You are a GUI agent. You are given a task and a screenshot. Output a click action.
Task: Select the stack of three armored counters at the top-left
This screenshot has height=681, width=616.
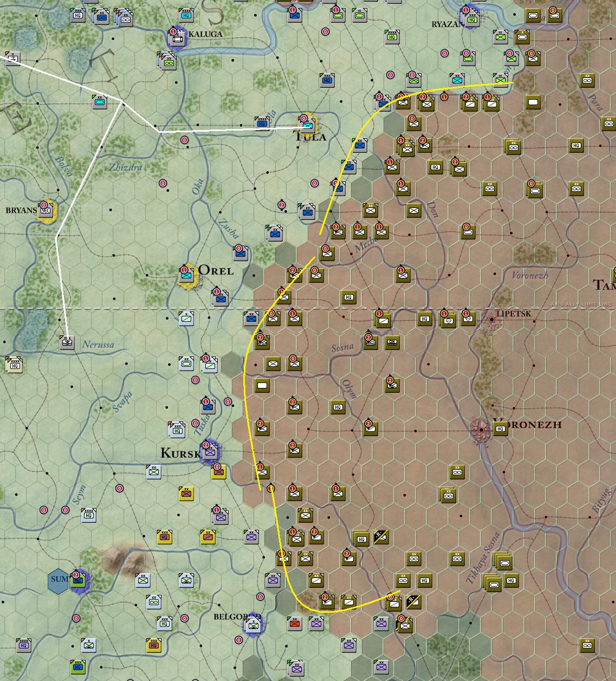124,17
